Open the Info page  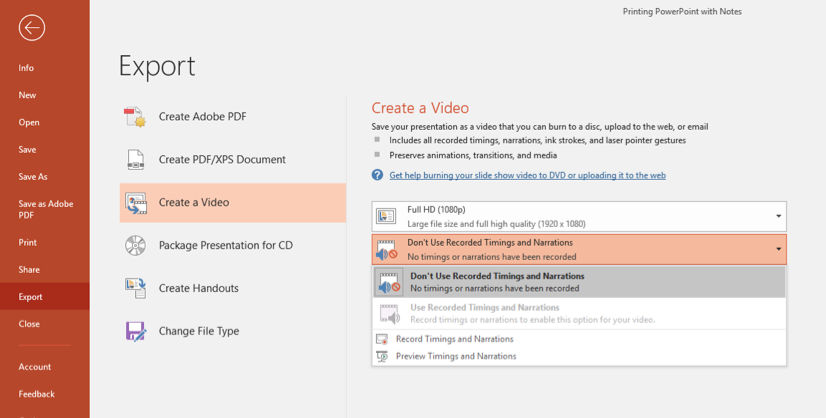(x=26, y=68)
